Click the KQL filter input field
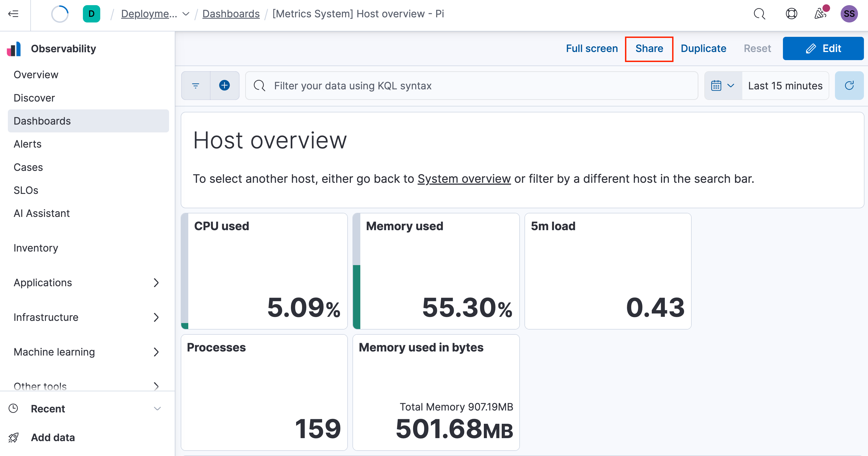 pyautogui.click(x=472, y=86)
